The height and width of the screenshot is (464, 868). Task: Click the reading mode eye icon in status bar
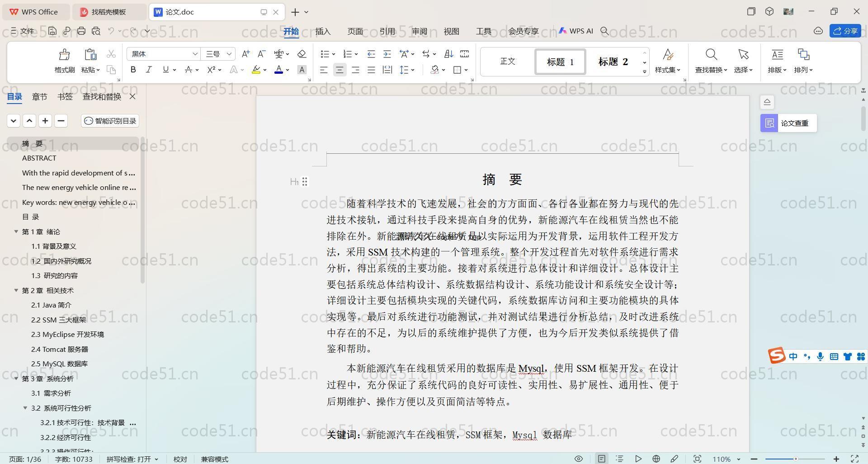tap(578, 459)
